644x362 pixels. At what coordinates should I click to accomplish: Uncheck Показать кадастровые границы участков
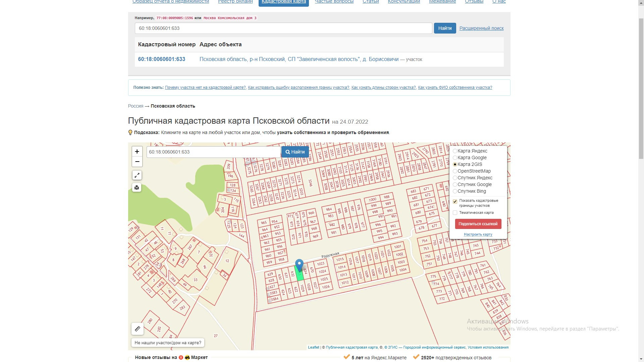tap(455, 202)
